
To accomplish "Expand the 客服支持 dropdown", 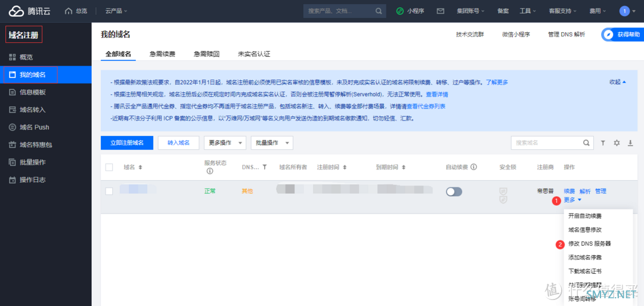I will tap(563, 11).
